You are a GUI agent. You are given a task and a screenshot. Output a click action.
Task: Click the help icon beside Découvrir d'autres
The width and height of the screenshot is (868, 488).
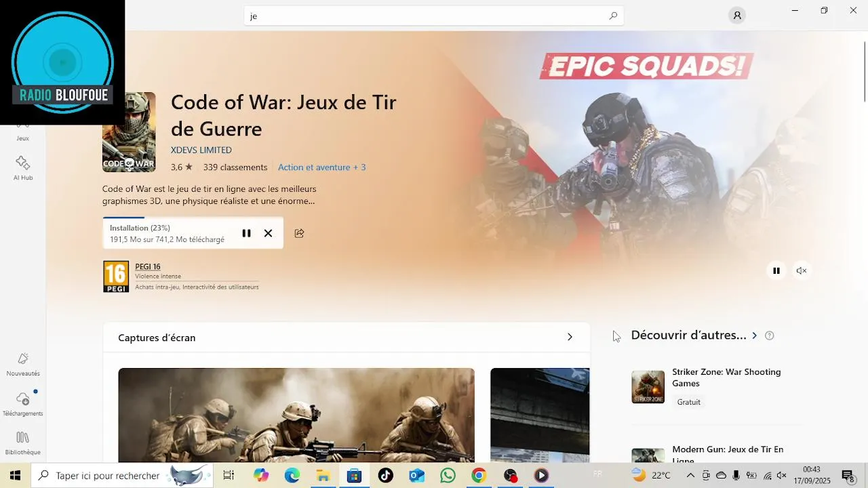coord(770,335)
